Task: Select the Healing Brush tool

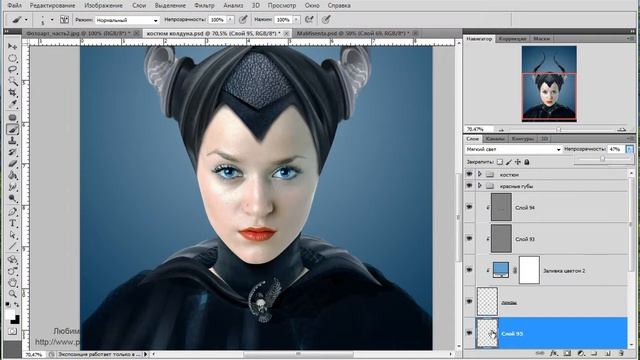Action: pyautogui.click(x=13, y=118)
